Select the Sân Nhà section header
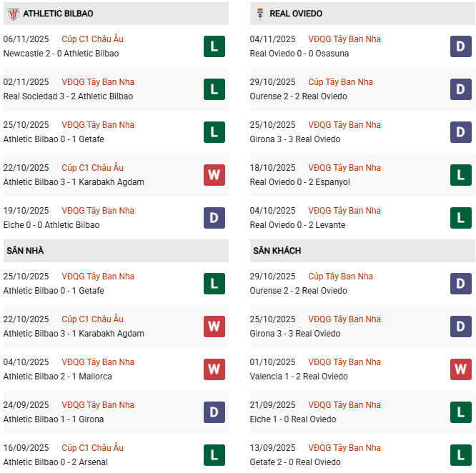This screenshot has height=473, width=476. [25, 251]
